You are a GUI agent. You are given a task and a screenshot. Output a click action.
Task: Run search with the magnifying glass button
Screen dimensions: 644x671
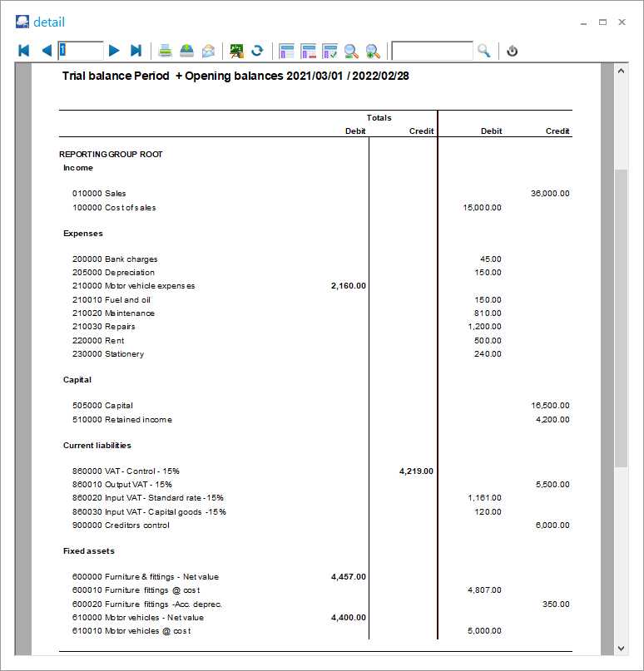point(484,51)
